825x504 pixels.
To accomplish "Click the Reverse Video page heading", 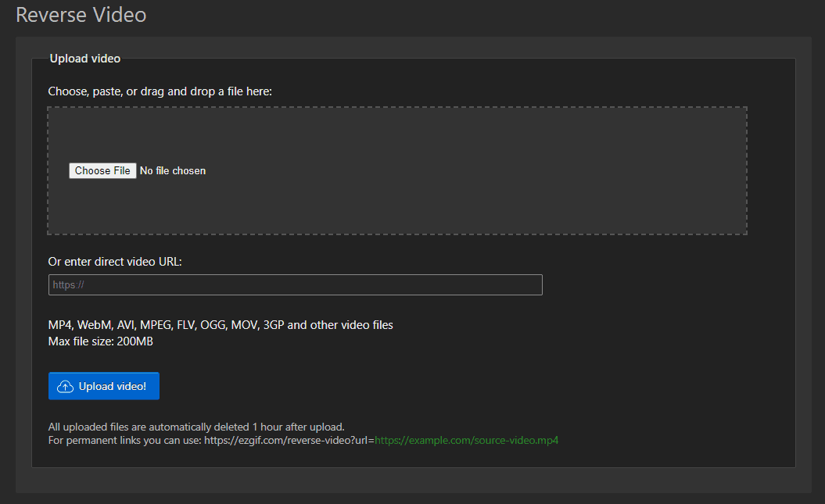I will 81,14.
